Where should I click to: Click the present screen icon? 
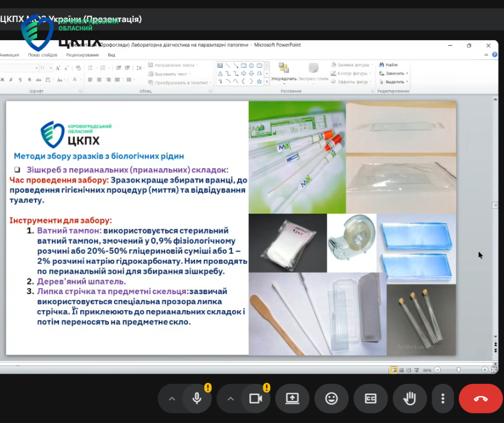(x=292, y=398)
